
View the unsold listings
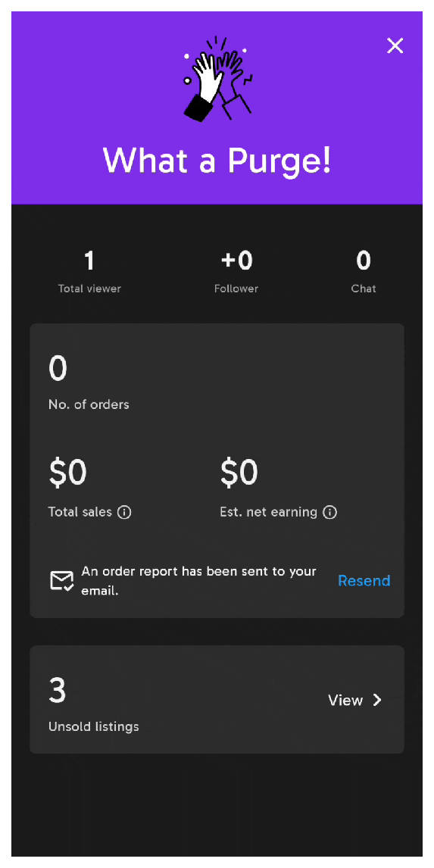click(345, 701)
